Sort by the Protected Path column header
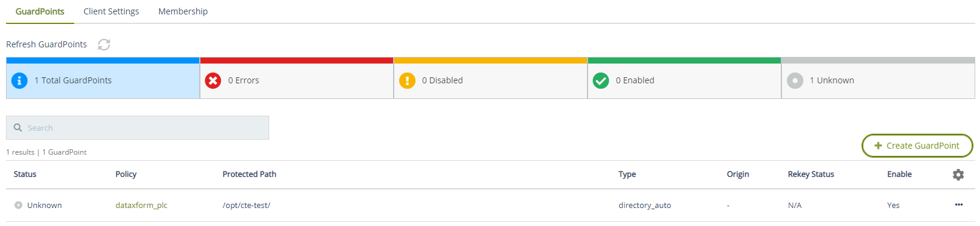980x226 pixels. pos(249,174)
